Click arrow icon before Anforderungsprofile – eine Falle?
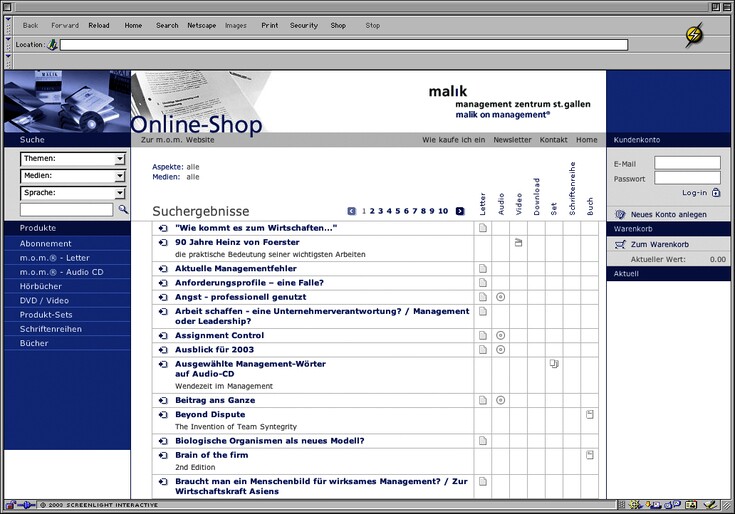This screenshot has width=735, height=514. click(x=163, y=283)
